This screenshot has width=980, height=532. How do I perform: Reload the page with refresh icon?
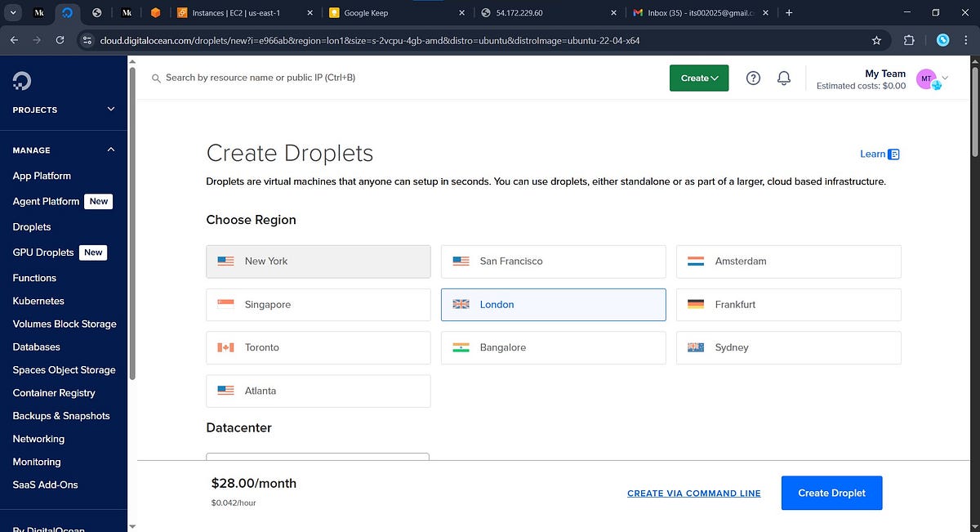[x=60, y=40]
